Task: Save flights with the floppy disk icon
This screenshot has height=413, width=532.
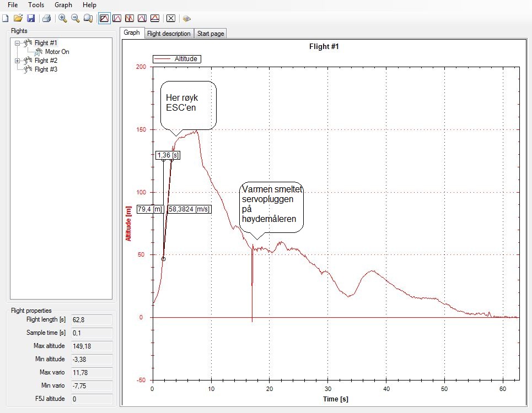Action: tap(30, 18)
